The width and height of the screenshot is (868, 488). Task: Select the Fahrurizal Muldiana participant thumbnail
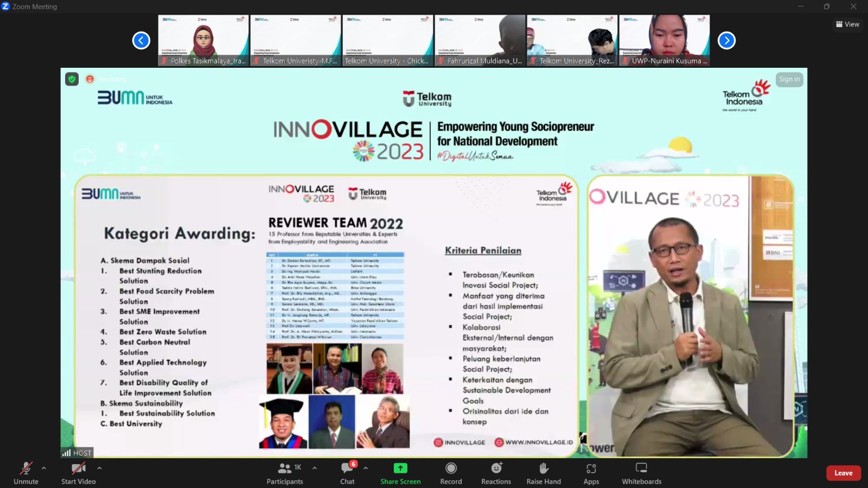[x=480, y=41]
